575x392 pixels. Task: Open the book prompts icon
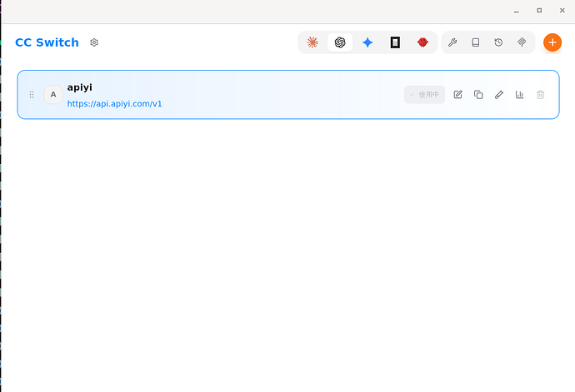[476, 42]
